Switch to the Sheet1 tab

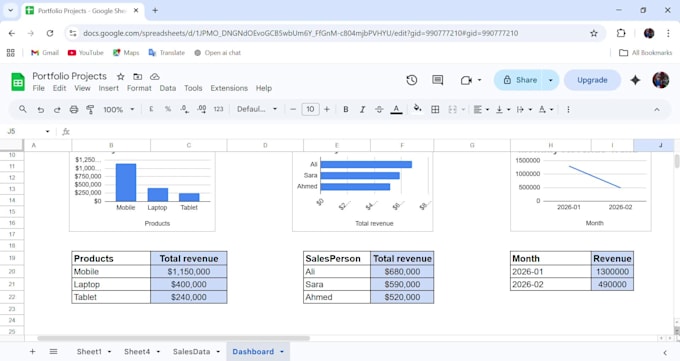89,351
